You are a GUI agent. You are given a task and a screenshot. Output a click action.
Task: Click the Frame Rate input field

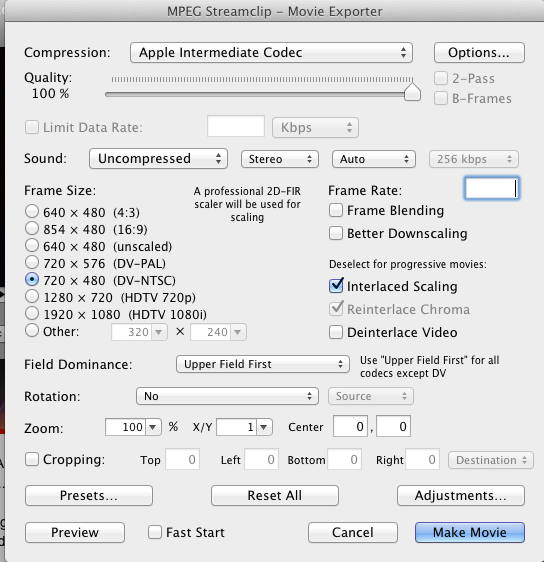(492, 188)
